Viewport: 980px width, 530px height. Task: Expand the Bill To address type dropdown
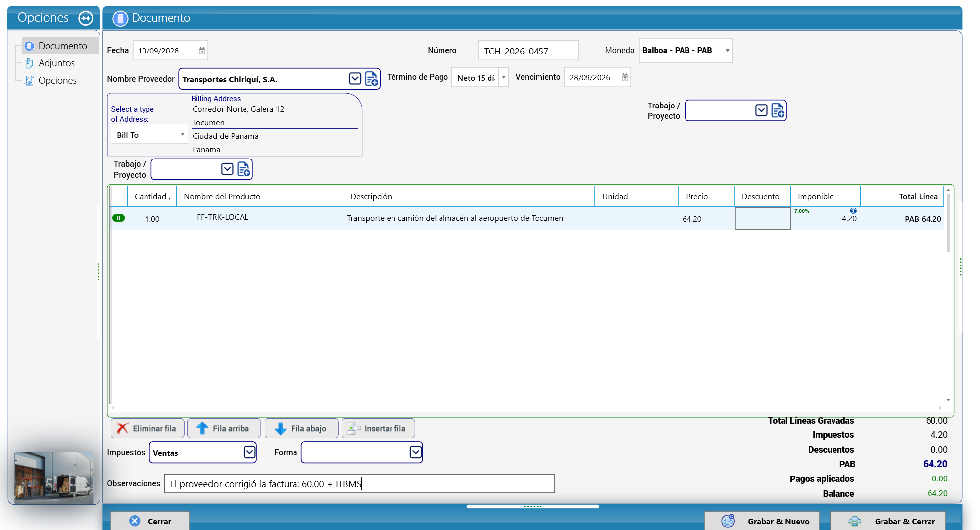pos(182,135)
